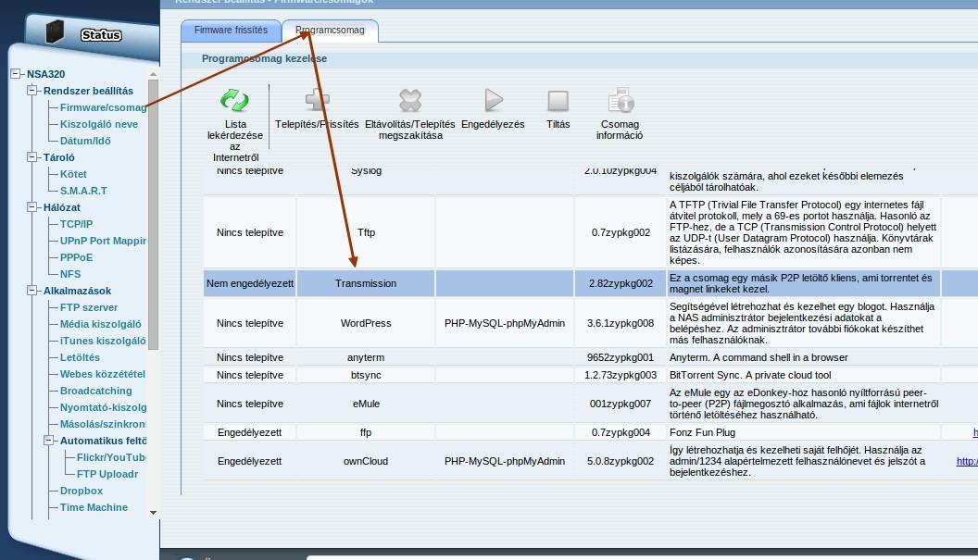Click the BitTorrent Sync description text
978x560 pixels.
click(x=750, y=375)
